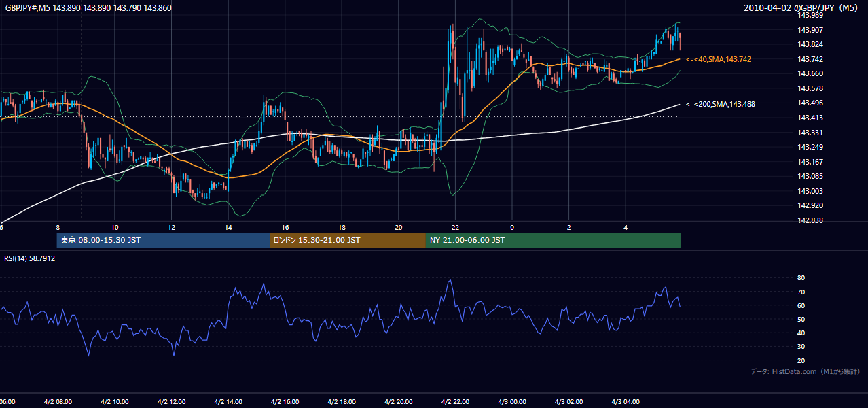
Task: Click the 4/2 08:00 bottom time label
Action: coord(58,402)
